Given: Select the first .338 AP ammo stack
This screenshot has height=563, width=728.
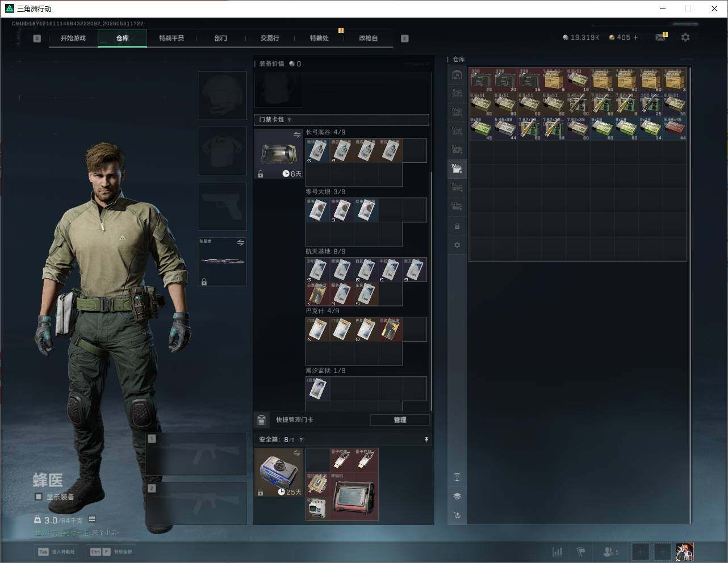Looking at the screenshot, I should 481,80.
